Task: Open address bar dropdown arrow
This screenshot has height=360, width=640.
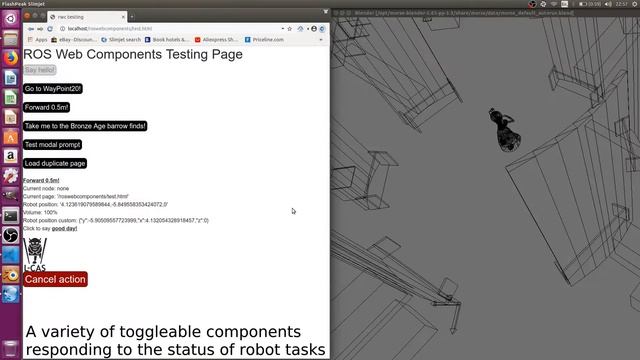Action: click(x=282, y=29)
